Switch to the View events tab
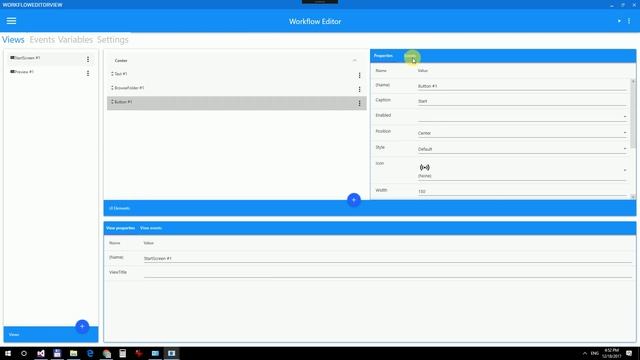The height and width of the screenshot is (360, 640). tap(151, 228)
